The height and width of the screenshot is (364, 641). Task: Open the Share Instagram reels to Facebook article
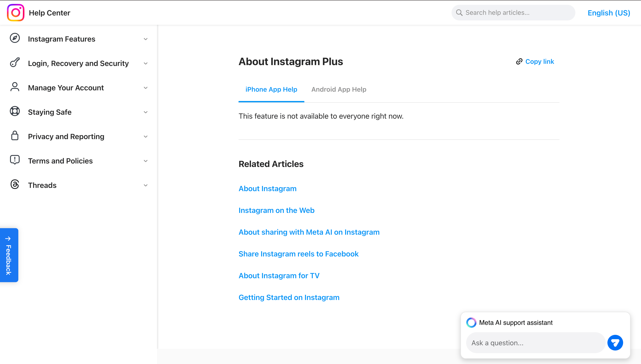click(298, 254)
